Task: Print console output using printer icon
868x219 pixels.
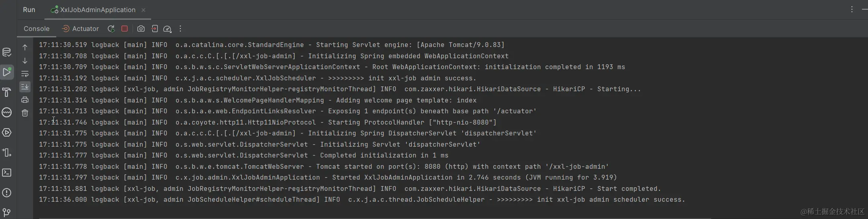Action: pyautogui.click(x=25, y=100)
